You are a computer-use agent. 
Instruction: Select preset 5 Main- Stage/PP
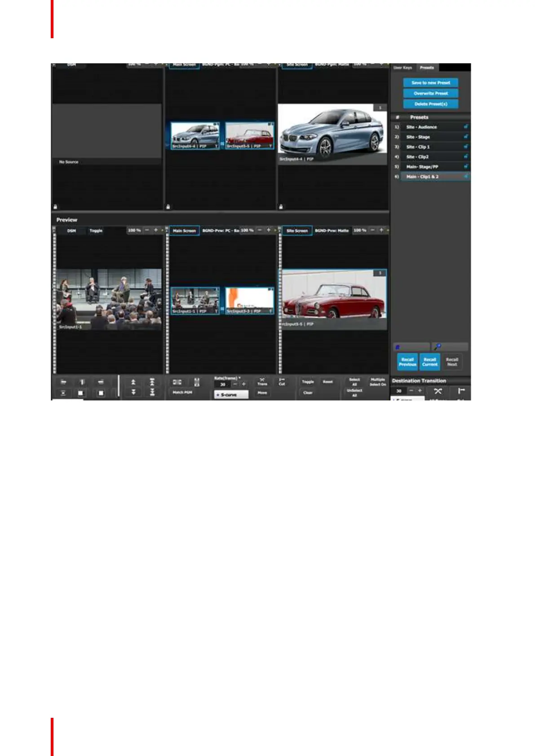click(431, 167)
